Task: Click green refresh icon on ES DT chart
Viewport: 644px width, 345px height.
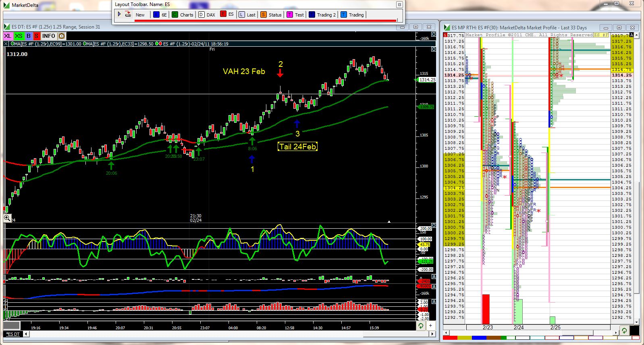Action: click(421, 326)
